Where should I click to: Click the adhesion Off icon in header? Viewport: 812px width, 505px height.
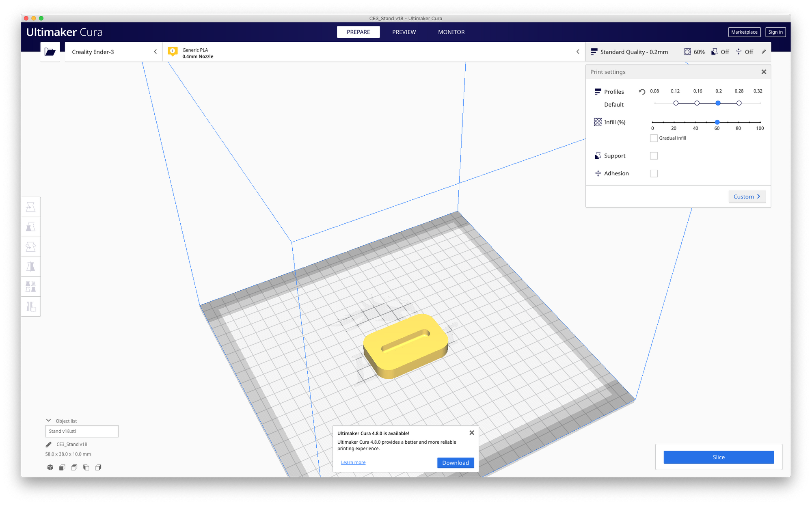tap(739, 52)
